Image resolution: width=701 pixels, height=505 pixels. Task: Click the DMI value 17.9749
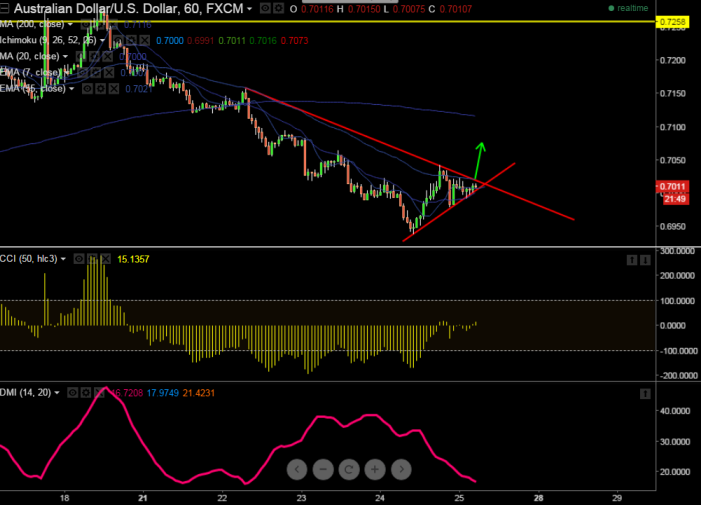[163, 393]
